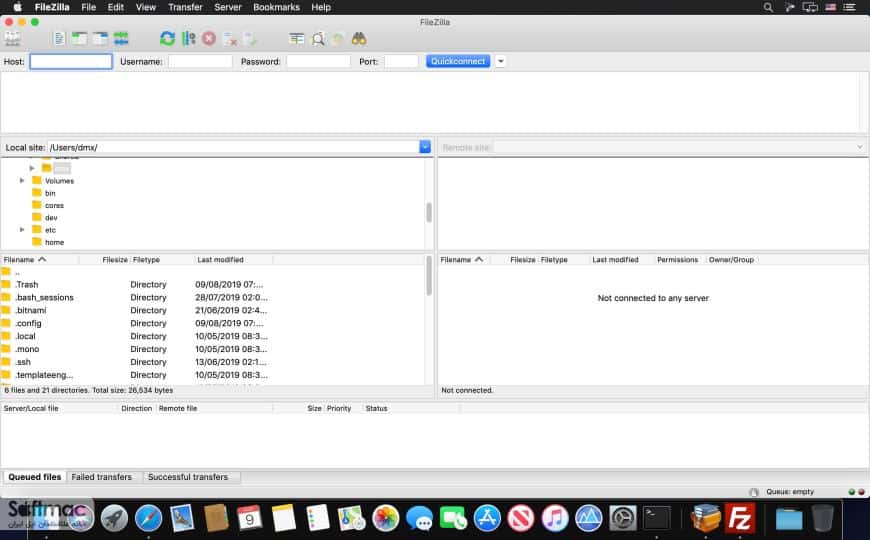Open FileZilla from the Dock

click(x=740, y=518)
